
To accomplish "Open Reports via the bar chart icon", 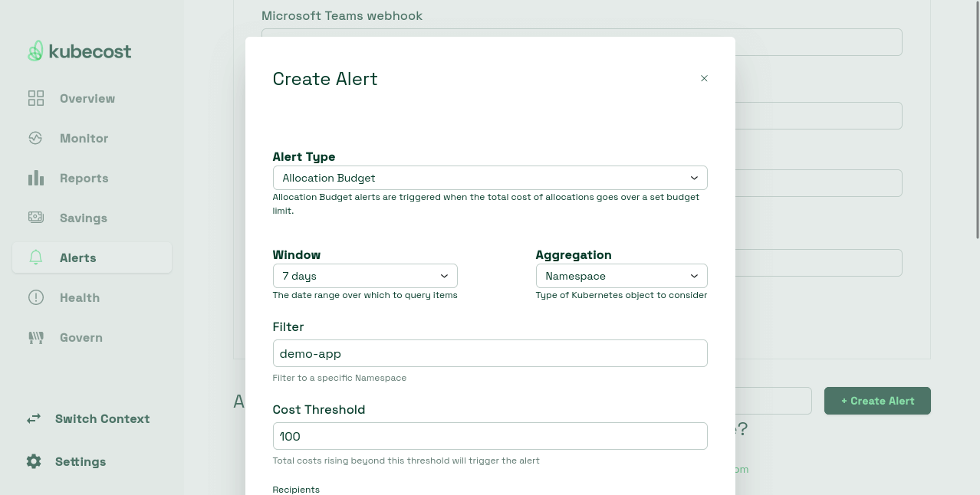I will point(35,178).
